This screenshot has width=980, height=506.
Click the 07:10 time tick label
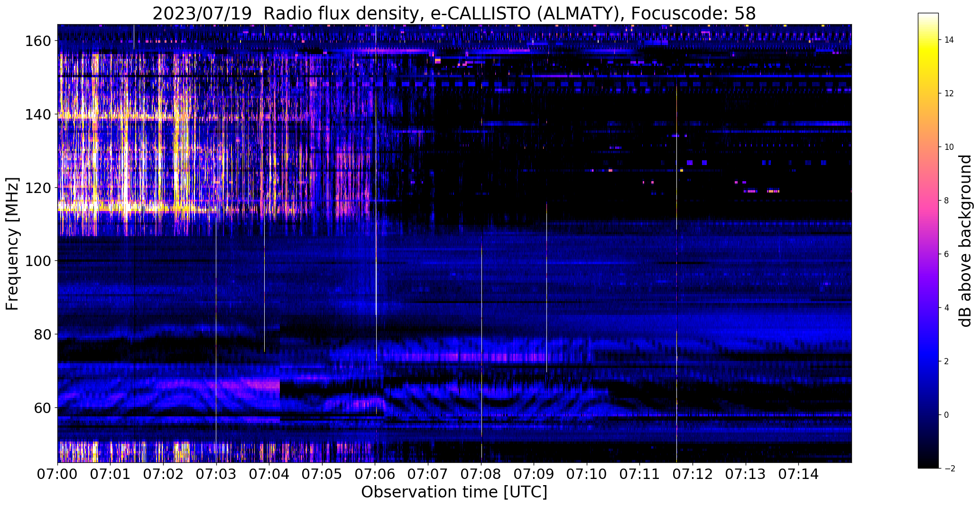click(587, 473)
